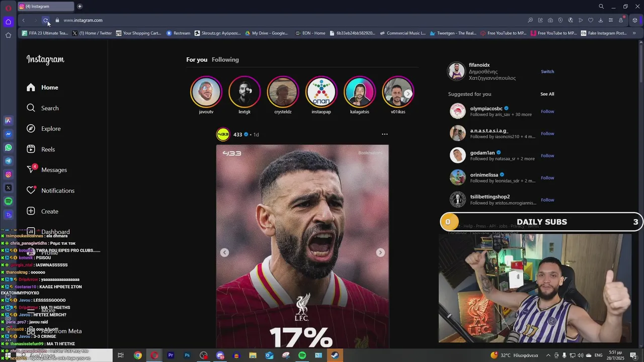Follow a.n.a.s.t.a.s.i.a.g_
The height and width of the screenshot is (362, 644).
click(x=547, y=134)
